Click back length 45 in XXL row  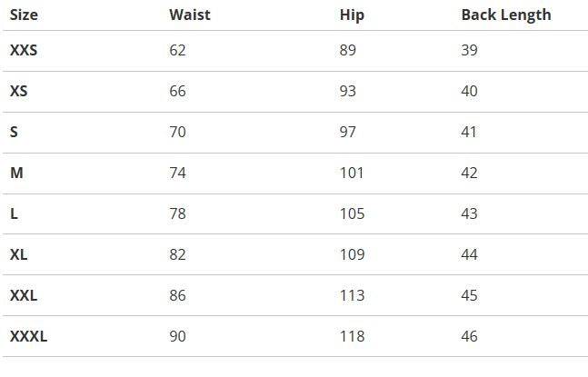[x=469, y=295]
